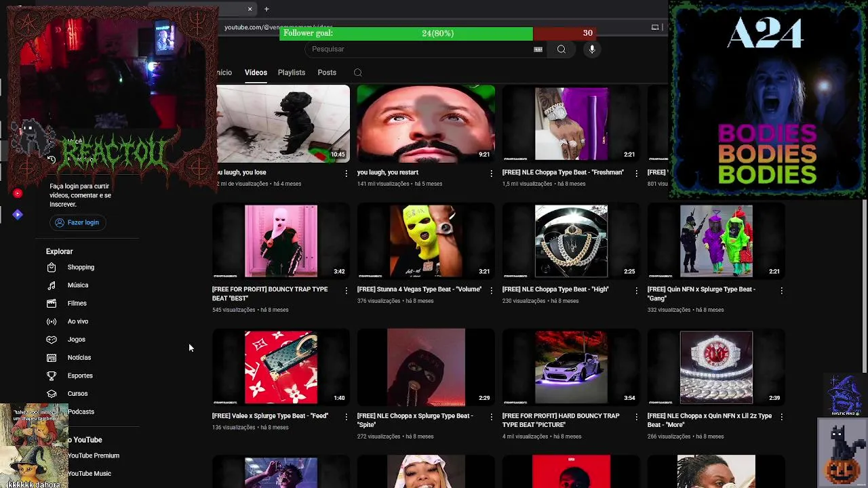Switch to the Vídeos tab
Image resolution: width=868 pixels, height=488 pixels.
click(256, 73)
